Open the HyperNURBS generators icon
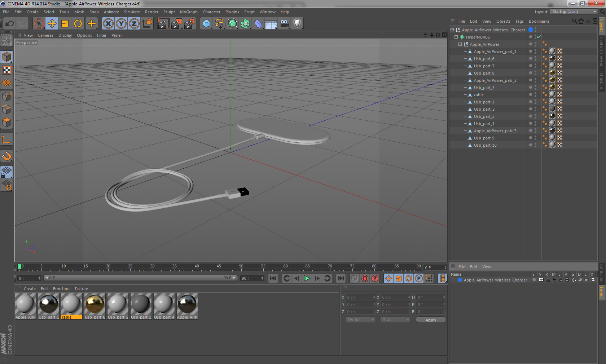606x364 pixels. [x=232, y=24]
